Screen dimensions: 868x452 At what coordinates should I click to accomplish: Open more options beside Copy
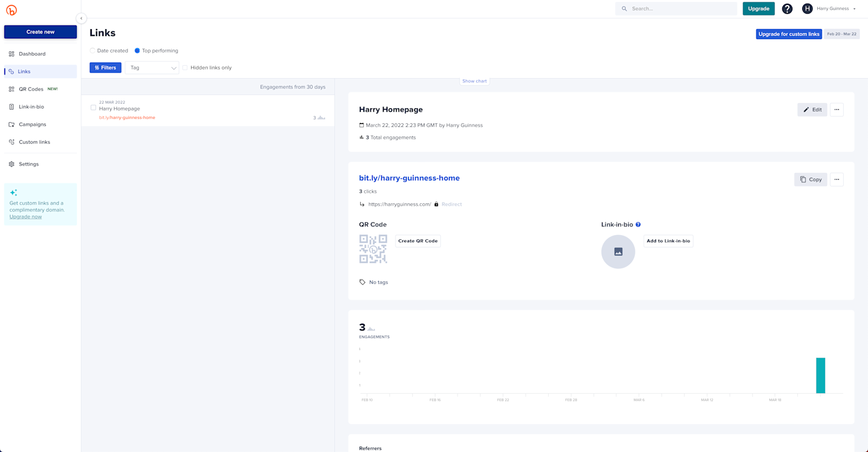(837, 180)
